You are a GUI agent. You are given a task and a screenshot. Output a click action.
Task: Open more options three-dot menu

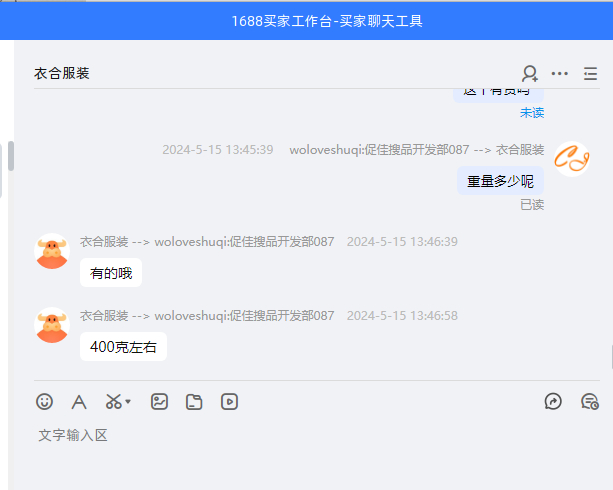point(560,74)
